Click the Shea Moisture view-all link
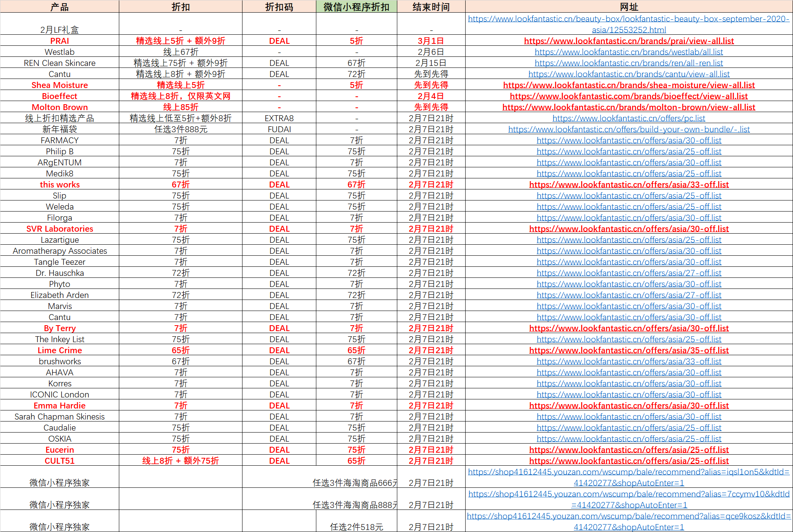The width and height of the screenshot is (793, 532). (x=629, y=85)
